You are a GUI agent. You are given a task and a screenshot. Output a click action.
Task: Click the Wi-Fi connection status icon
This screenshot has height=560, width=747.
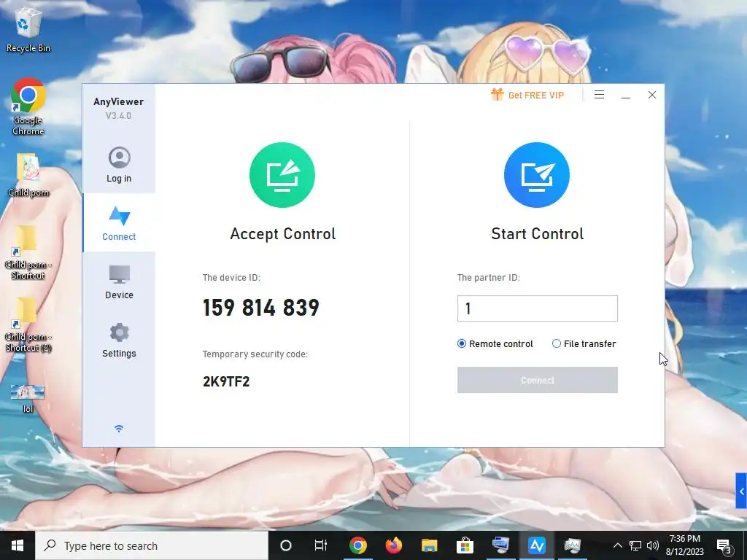119,429
